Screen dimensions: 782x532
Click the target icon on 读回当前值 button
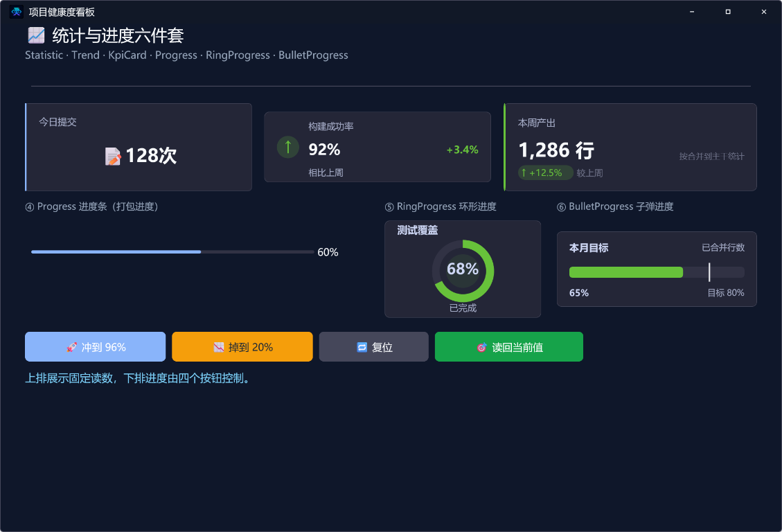482,347
